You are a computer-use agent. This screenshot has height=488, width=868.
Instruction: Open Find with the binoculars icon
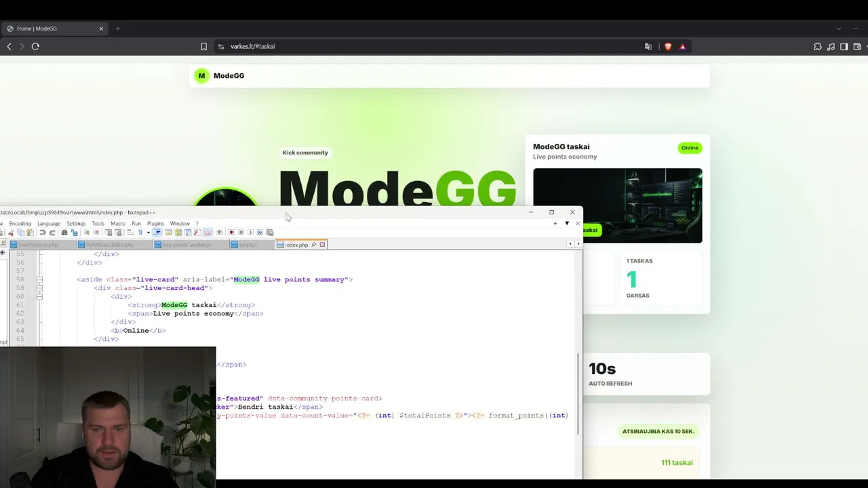click(64, 232)
